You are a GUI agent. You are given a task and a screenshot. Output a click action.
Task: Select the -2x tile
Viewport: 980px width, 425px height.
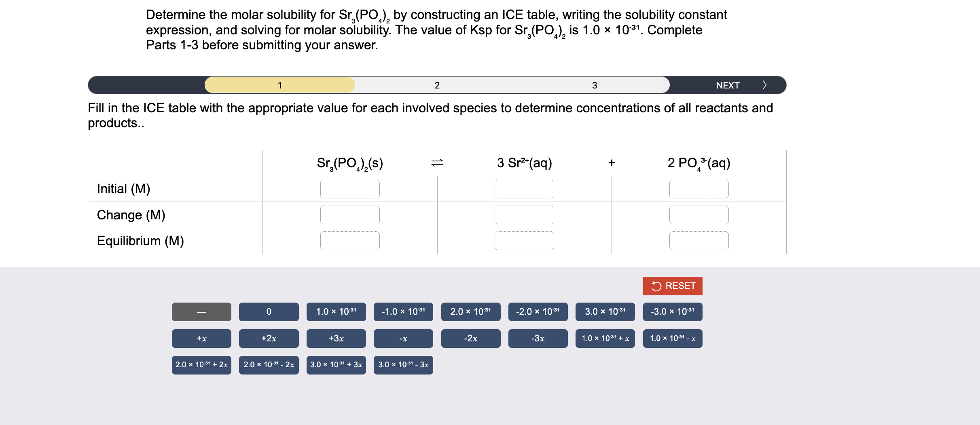(x=470, y=339)
